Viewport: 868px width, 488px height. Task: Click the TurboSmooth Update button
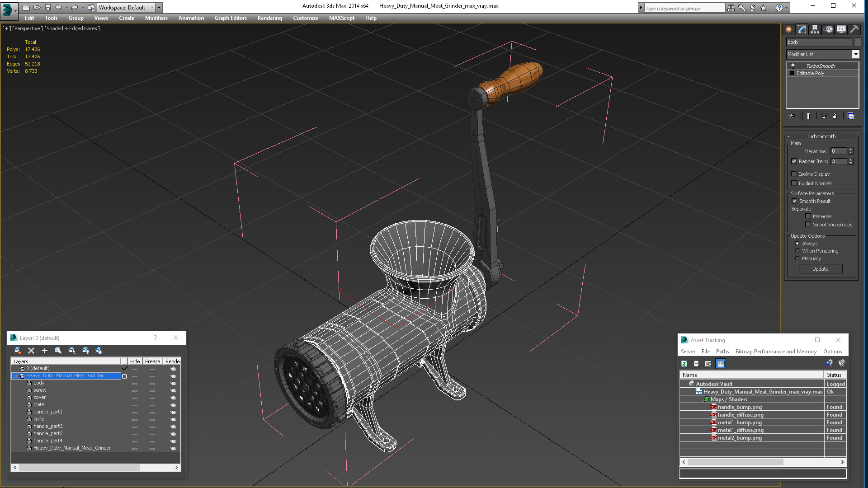point(820,269)
